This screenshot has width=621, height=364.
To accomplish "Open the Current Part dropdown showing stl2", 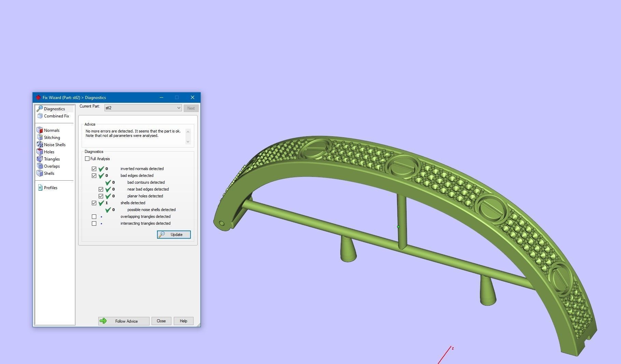I will [143, 108].
